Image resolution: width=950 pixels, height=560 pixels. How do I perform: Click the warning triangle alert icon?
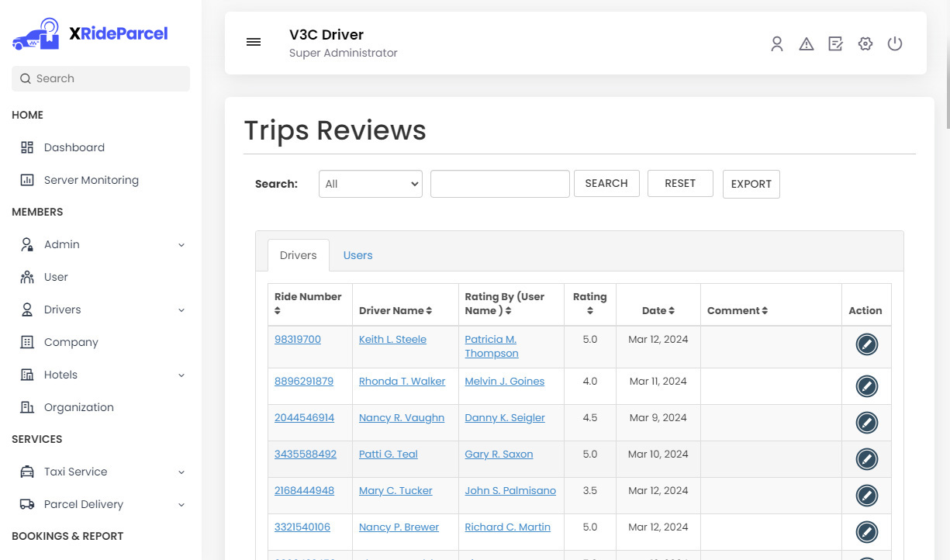(x=807, y=44)
